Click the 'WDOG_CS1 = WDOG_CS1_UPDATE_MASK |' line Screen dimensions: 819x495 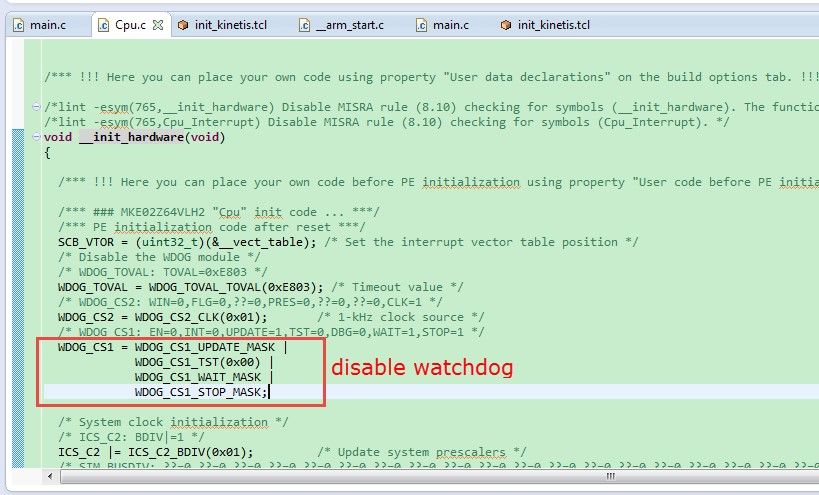[172, 347]
